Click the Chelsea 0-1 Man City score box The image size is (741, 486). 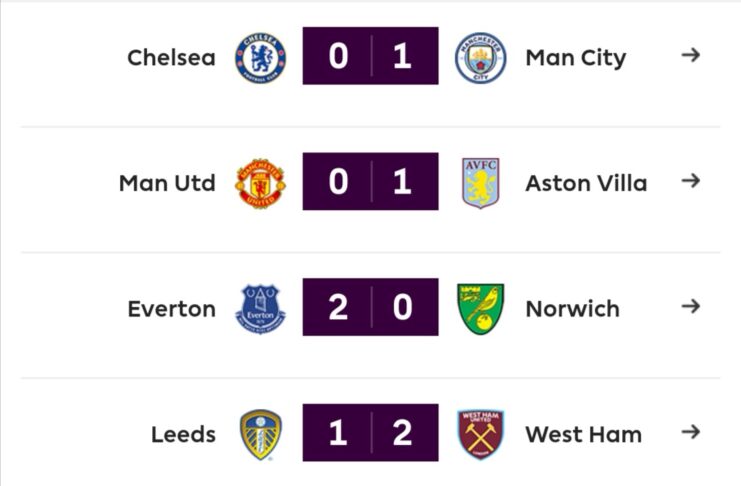pos(370,56)
